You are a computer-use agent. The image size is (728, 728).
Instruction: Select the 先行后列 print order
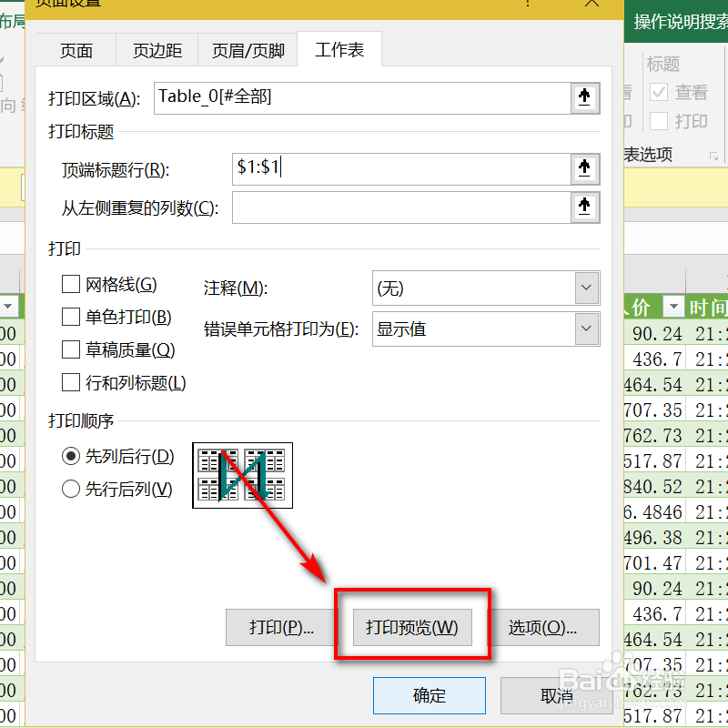[70, 489]
